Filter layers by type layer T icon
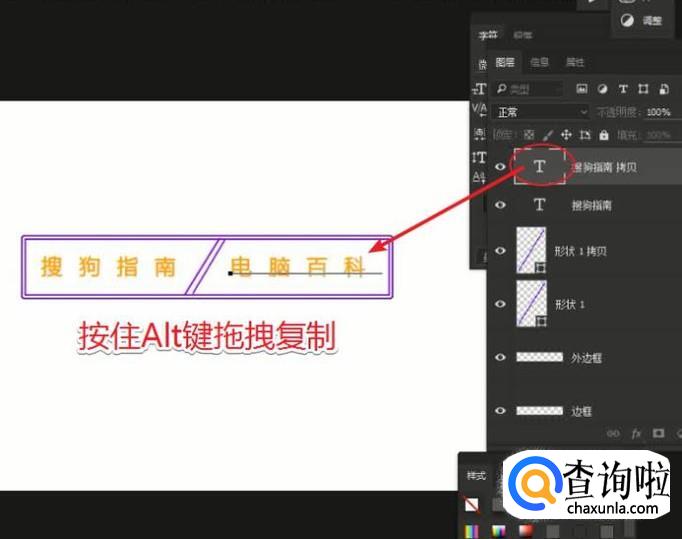Screen dimensions: 682x539 click(x=623, y=89)
